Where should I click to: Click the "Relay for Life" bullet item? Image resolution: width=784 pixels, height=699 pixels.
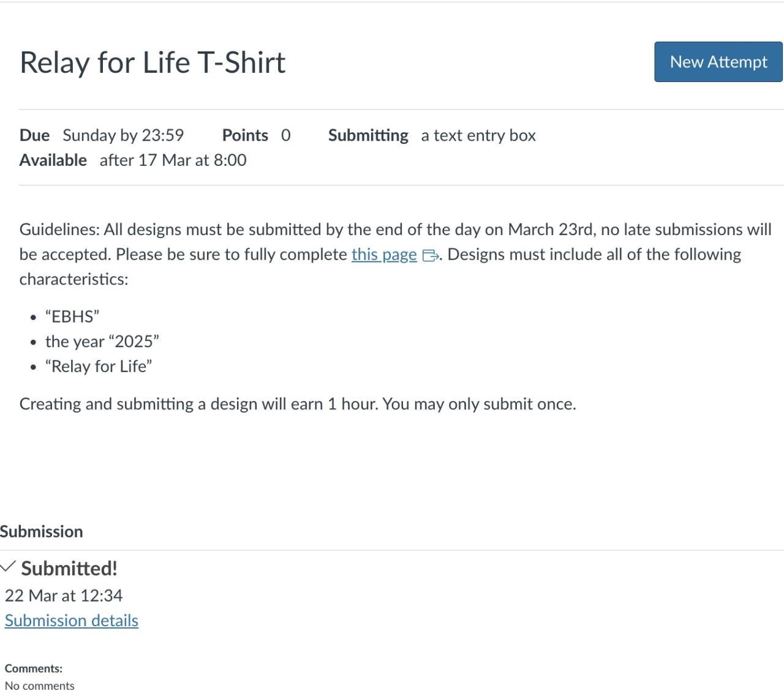pyautogui.click(x=99, y=367)
